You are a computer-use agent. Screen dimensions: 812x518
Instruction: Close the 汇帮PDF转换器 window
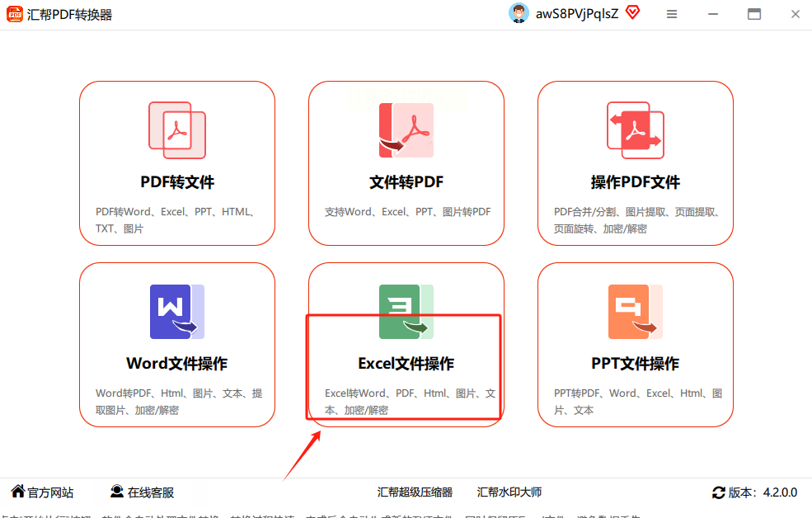coord(796,15)
